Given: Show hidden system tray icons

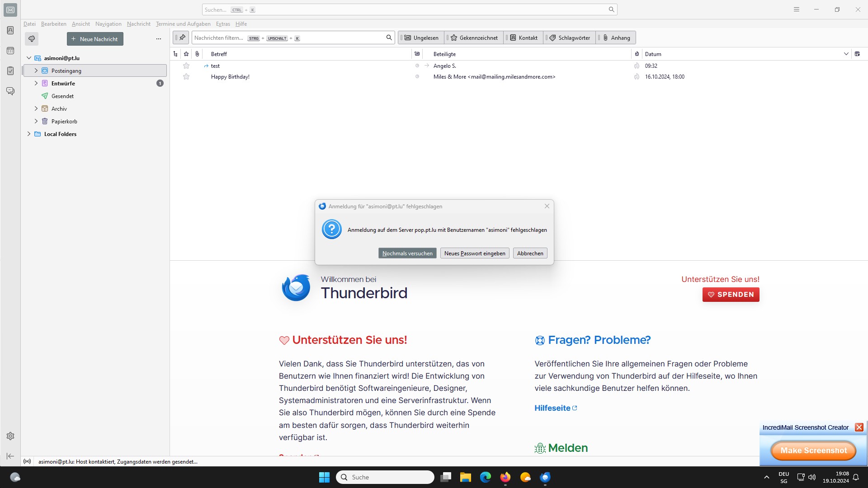Looking at the screenshot, I should [767, 477].
